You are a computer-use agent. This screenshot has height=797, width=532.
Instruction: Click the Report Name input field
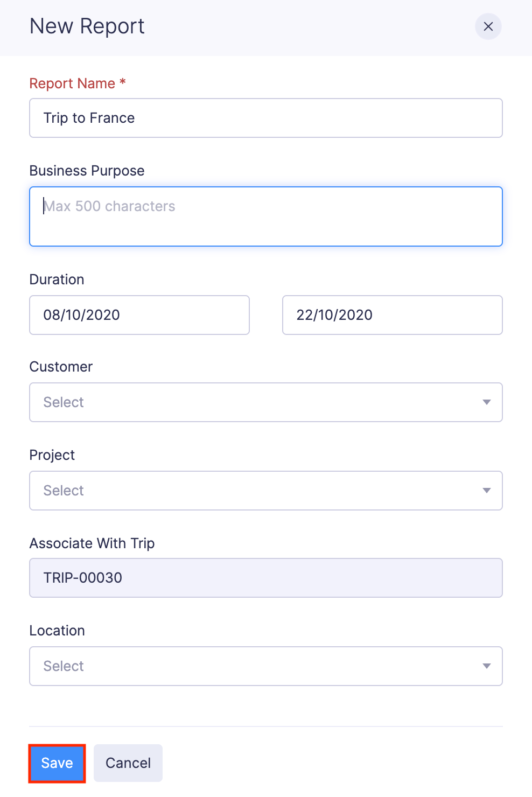pyautogui.click(x=266, y=118)
